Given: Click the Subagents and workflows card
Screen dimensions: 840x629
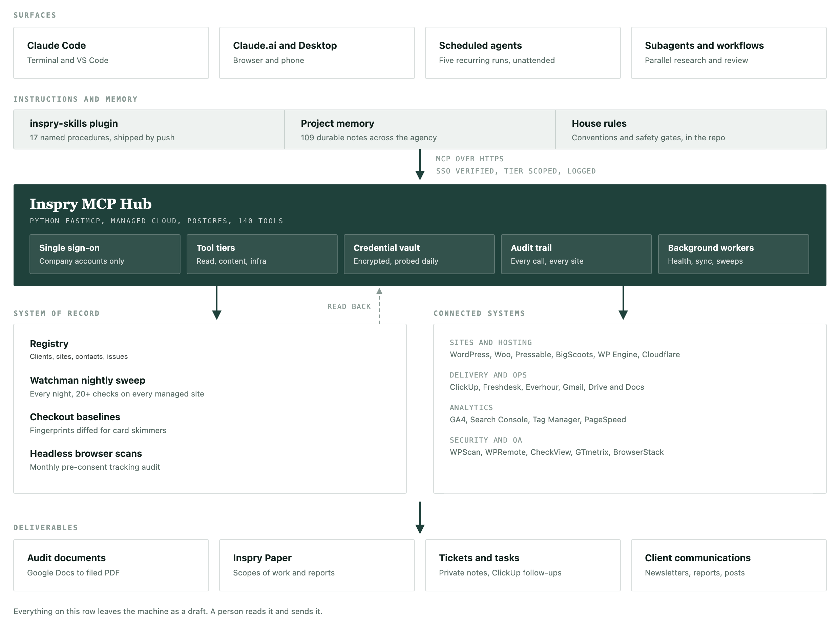Looking at the screenshot, I should point(728,53).
